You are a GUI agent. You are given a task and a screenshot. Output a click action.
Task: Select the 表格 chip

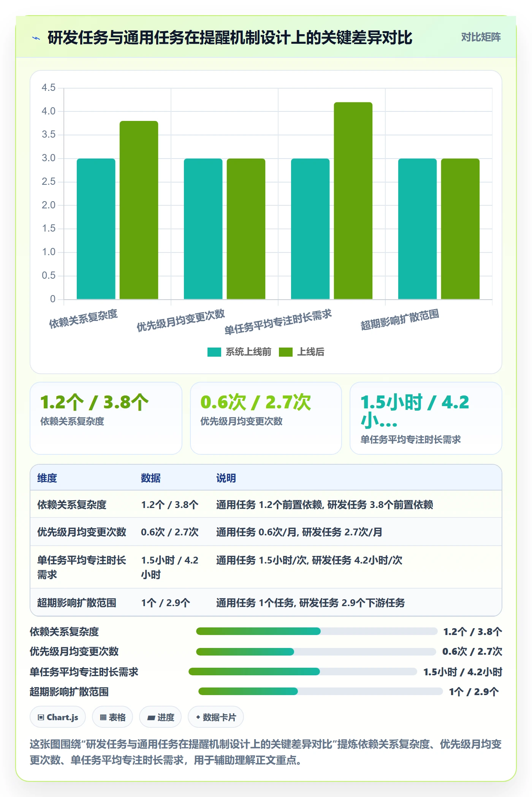(112, 717)
